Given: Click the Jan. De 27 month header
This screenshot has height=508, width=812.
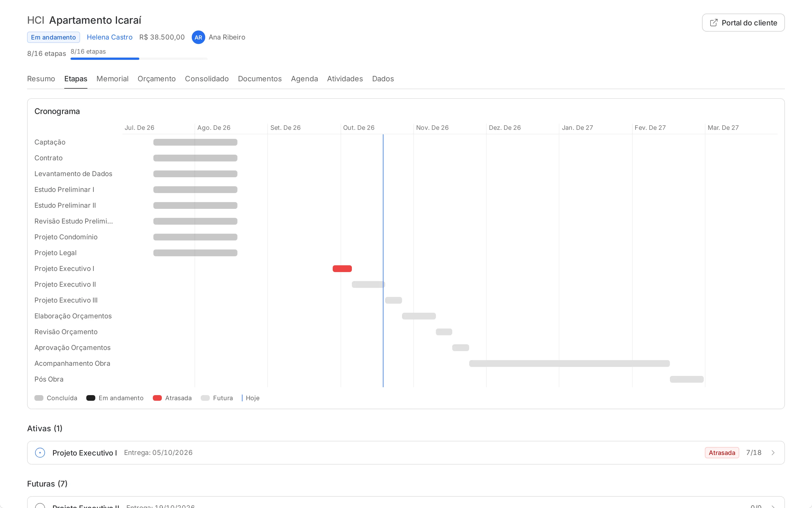Looking at the screenshot, I should (x=577, y=128).
